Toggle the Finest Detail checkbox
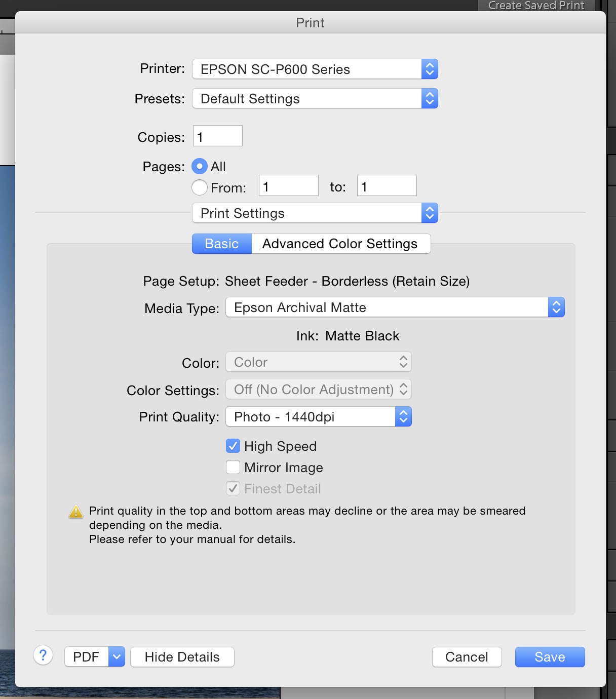Image resolution: width=616 pixels, height=699 pixels. pos(233,488)
